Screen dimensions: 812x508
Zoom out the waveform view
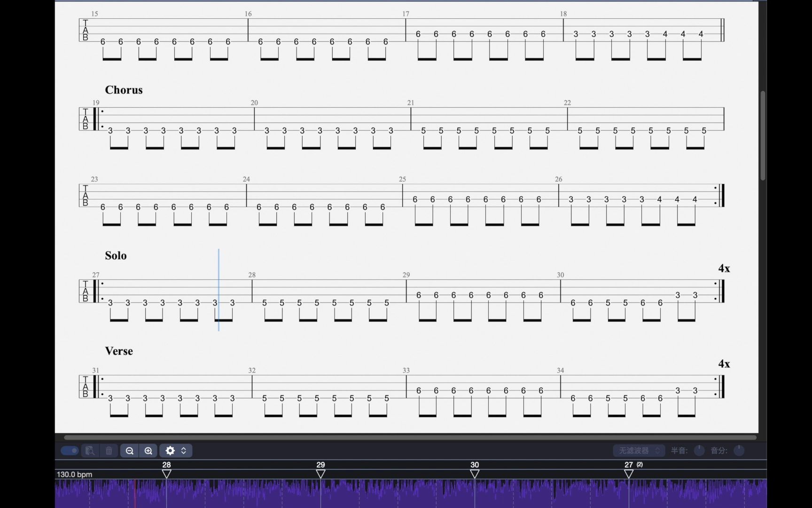click(x=130, y=451)
